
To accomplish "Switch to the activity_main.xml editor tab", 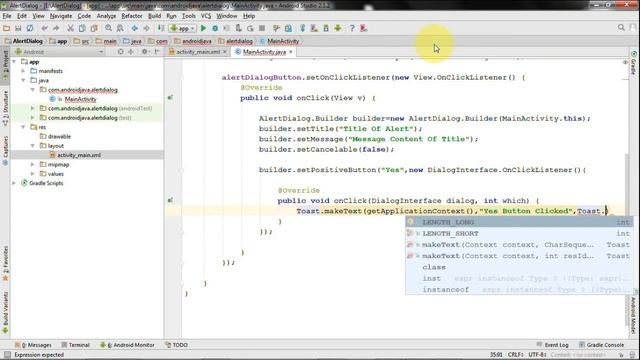I will [x=198, y=52].
